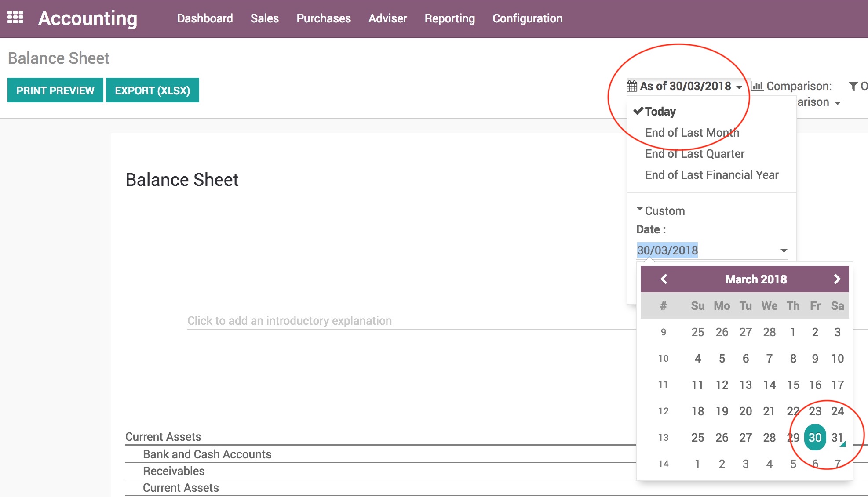Click the Comparison bar chart icon

757,86
